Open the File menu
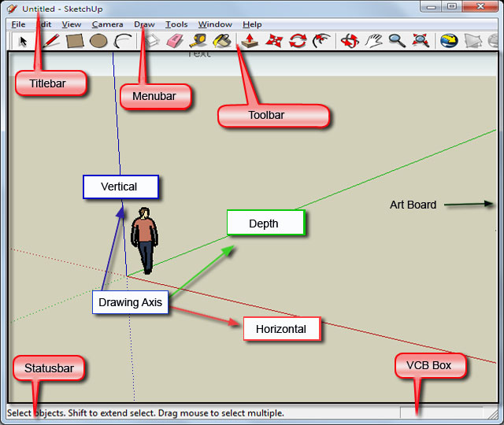The width and height of the screenshot is (504, 425). pyautogui.click(x=18, y=24)
